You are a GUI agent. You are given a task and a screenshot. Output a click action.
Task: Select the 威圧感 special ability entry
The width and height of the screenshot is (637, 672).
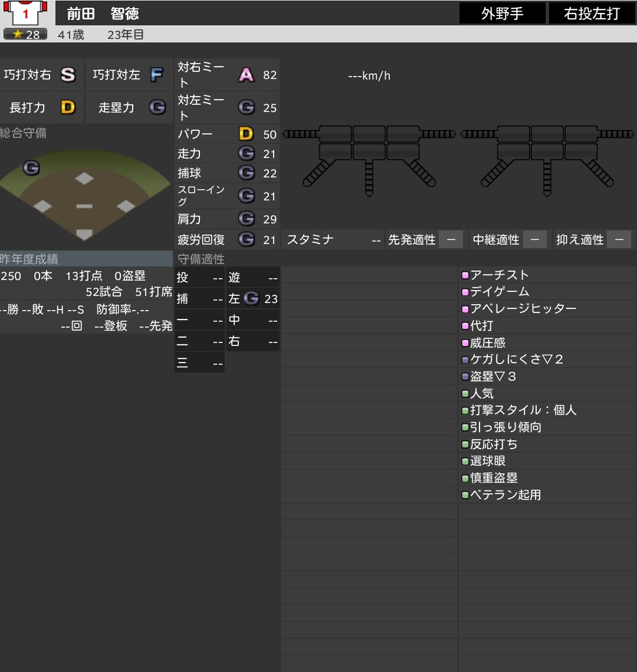pos(487,343)
